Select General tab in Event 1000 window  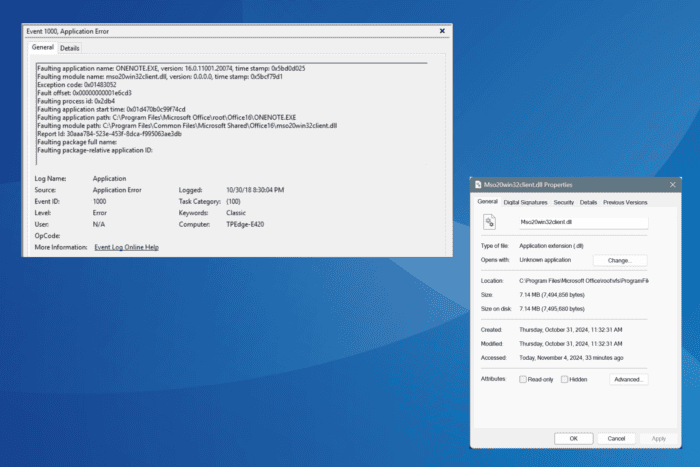[42, 47]
